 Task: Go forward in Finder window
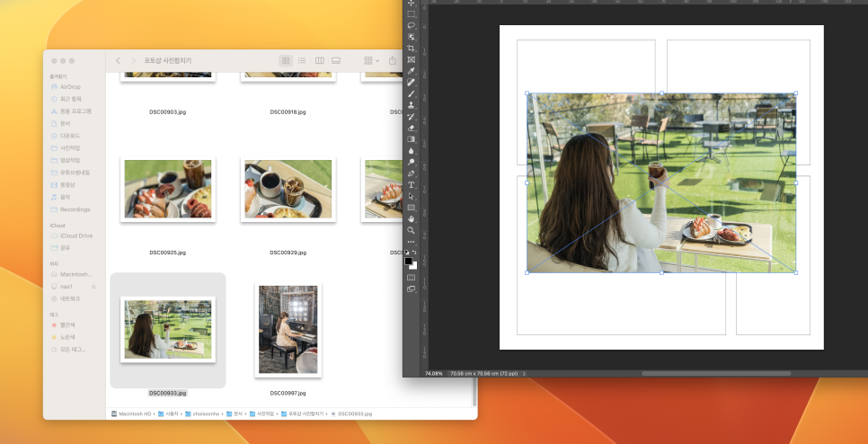[133, 60]
